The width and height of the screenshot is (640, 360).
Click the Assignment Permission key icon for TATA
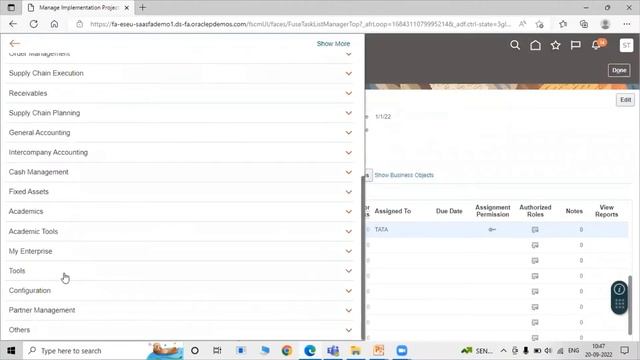pyautogui.click(x=492, y=229)
